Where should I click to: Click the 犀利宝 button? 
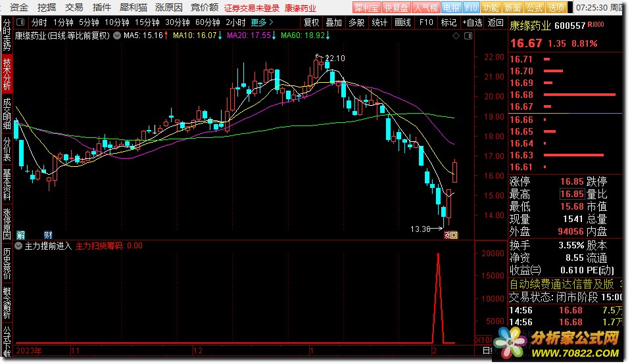coord(366,8)
